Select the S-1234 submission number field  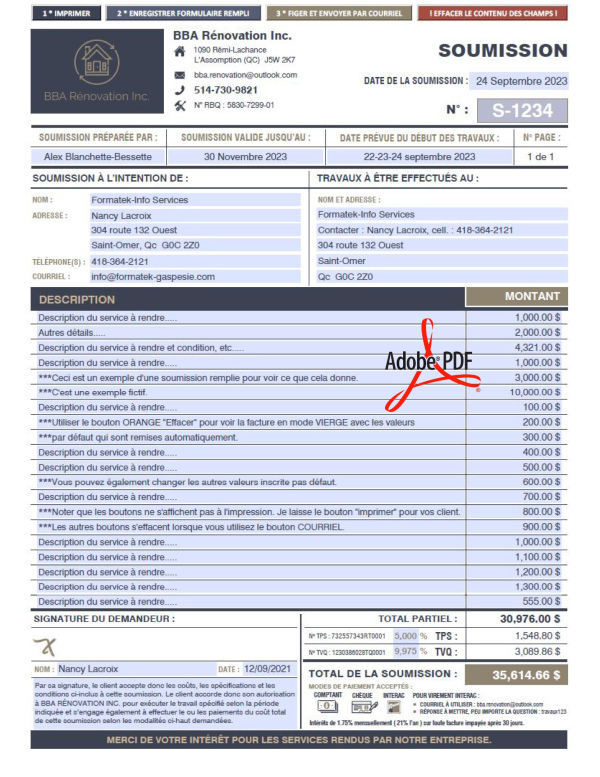[x=521, y=110]
